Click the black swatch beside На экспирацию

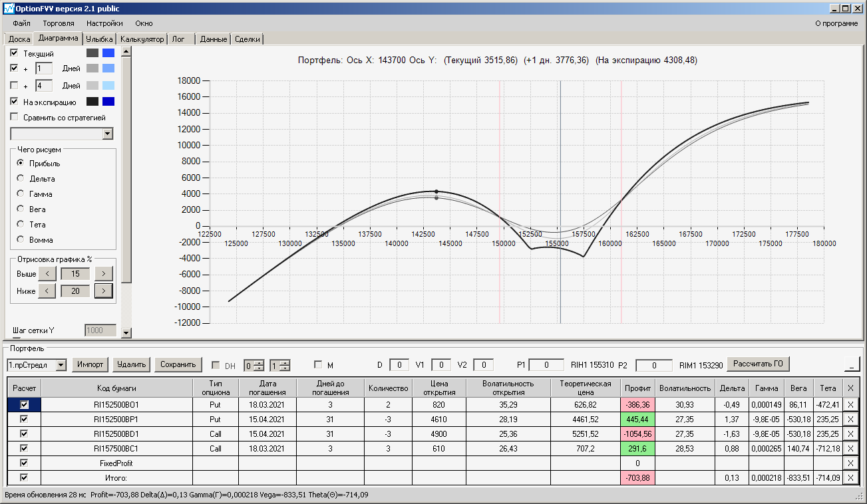[92, 102]
